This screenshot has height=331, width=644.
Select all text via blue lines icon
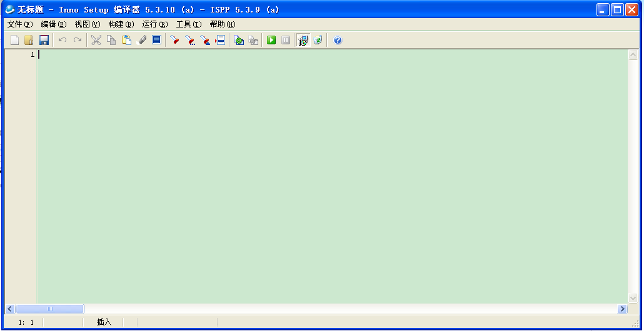click(156, 40)
